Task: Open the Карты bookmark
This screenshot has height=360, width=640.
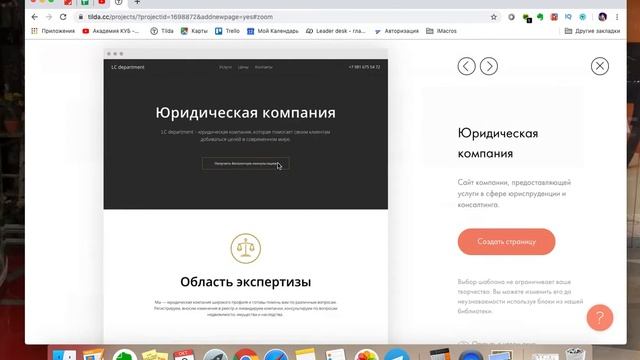Action: pos(194,31)
